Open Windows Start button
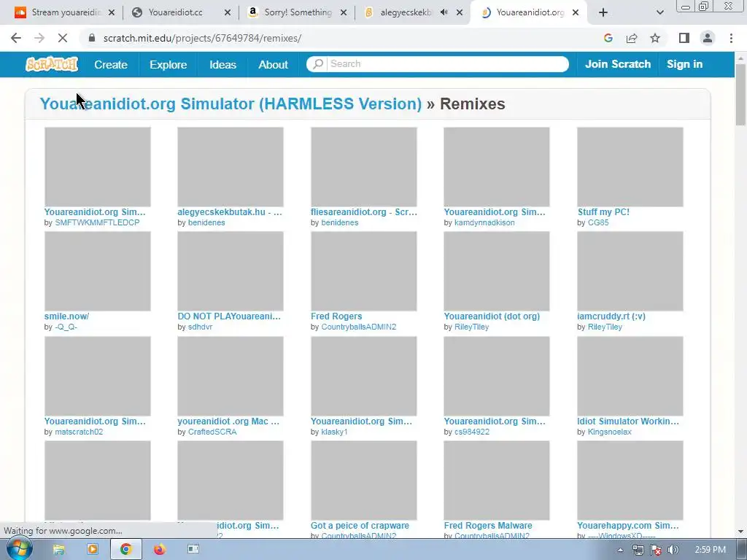The image size is (747, 560). [19, 549]
